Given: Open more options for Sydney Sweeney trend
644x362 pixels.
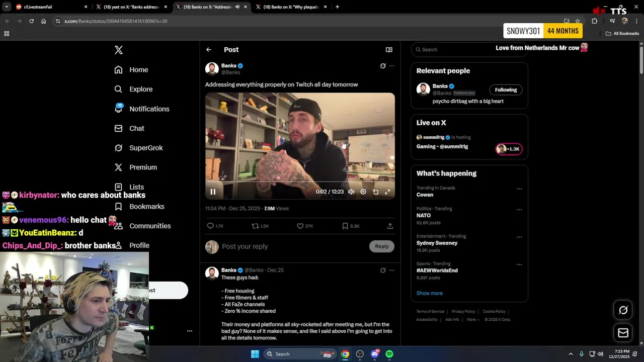Looking at the screenshot, I should tap(519, 237).
